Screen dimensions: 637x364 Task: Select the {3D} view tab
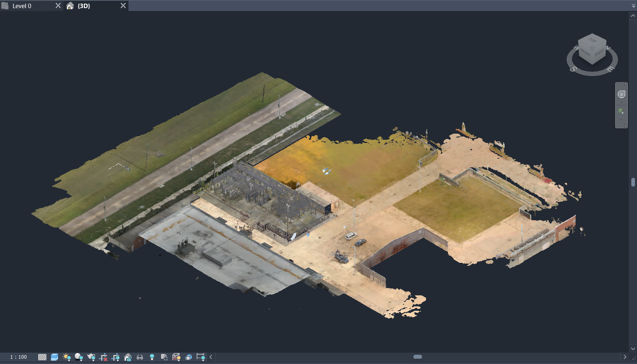tap(84, 6)
